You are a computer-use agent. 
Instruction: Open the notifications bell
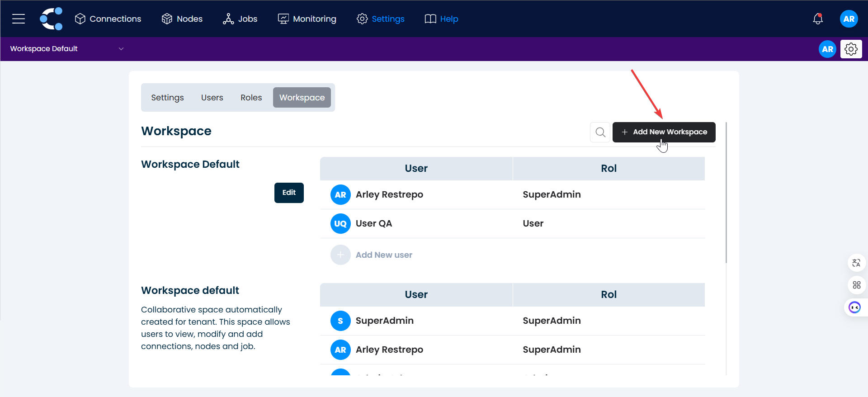click(817, 19)
